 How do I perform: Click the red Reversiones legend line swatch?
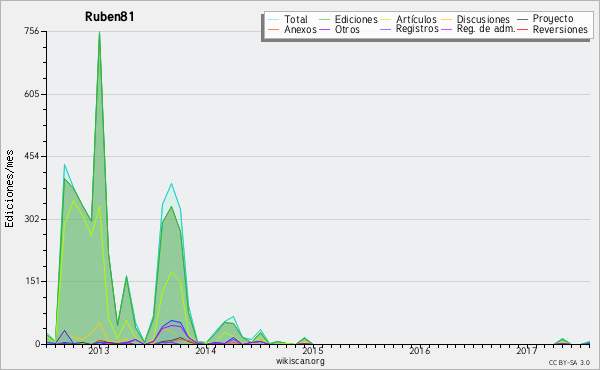tap(522, 29)
